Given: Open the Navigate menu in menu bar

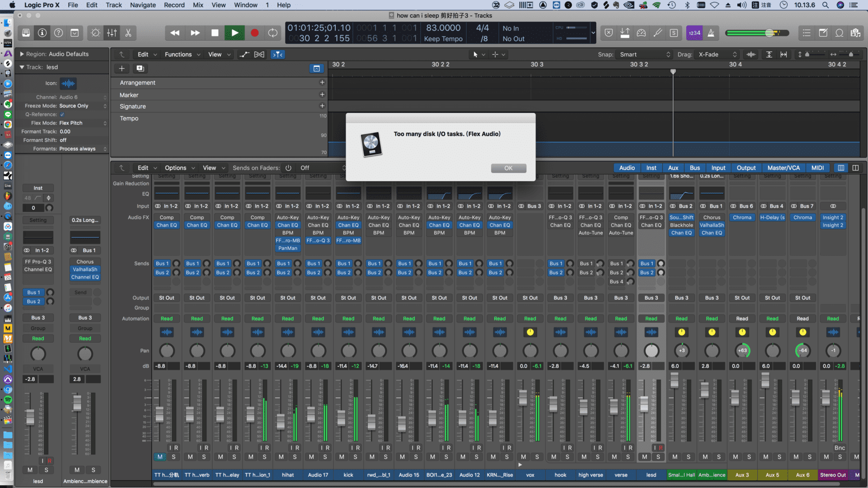Looking at the screenshot, I should point(143,5).
